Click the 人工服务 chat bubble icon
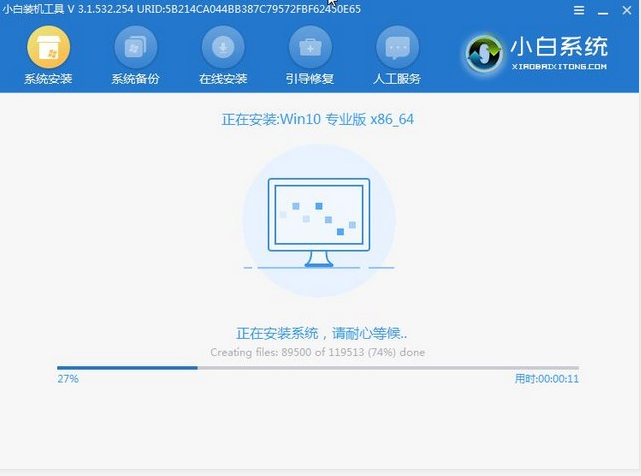This screenshot has height=476, width=641. [x=397, y=46]
